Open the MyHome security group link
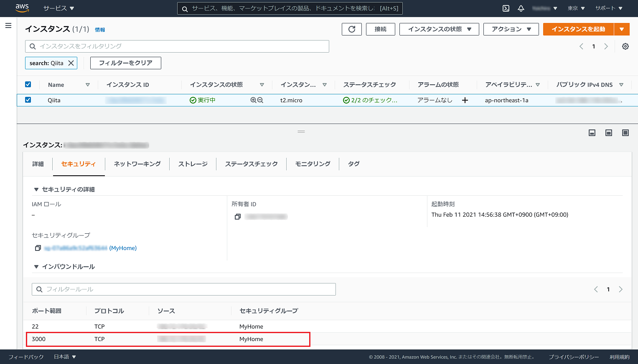Image resolution: width=638 pixels, height=364 pixels. [123, 248]
